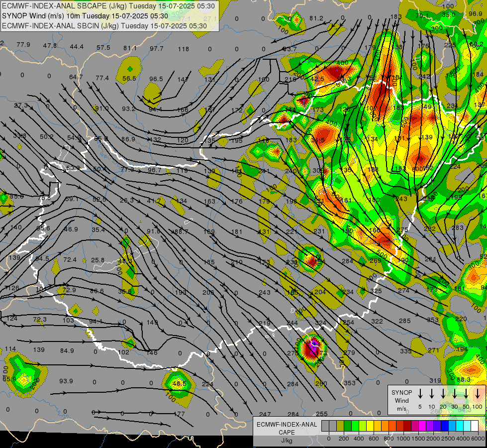This screenshot has height=448, width=487.
Task: Click the 319 value on the map
Action: coord(435,380)
